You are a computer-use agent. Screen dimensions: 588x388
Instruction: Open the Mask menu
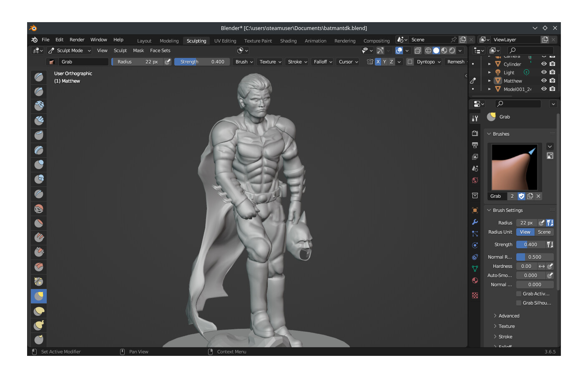(x=138, y=50)
